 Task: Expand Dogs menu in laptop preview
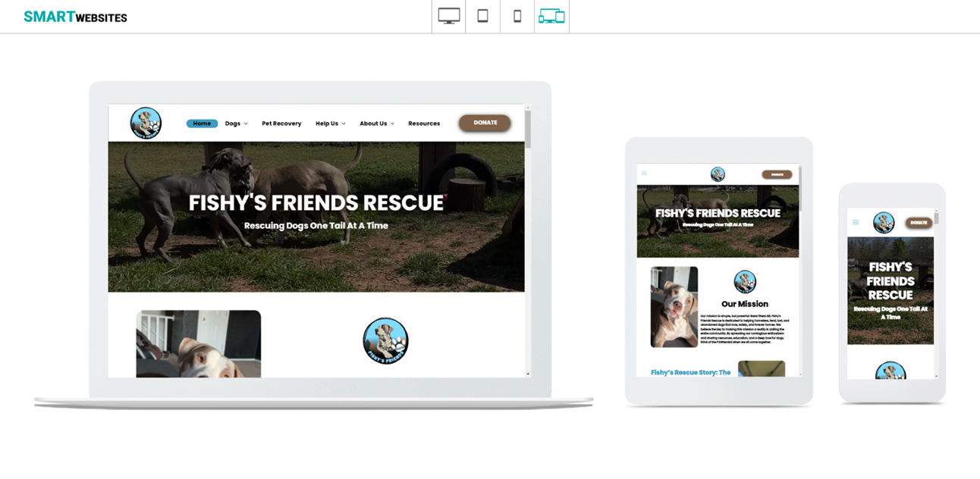click(x=236, y=124)
